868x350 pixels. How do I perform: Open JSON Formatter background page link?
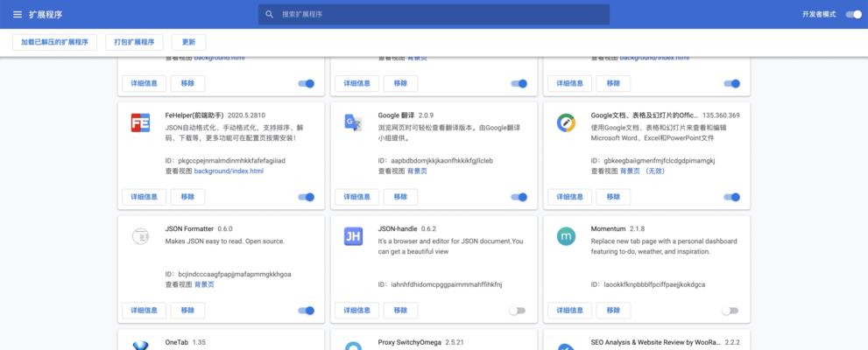204,284
